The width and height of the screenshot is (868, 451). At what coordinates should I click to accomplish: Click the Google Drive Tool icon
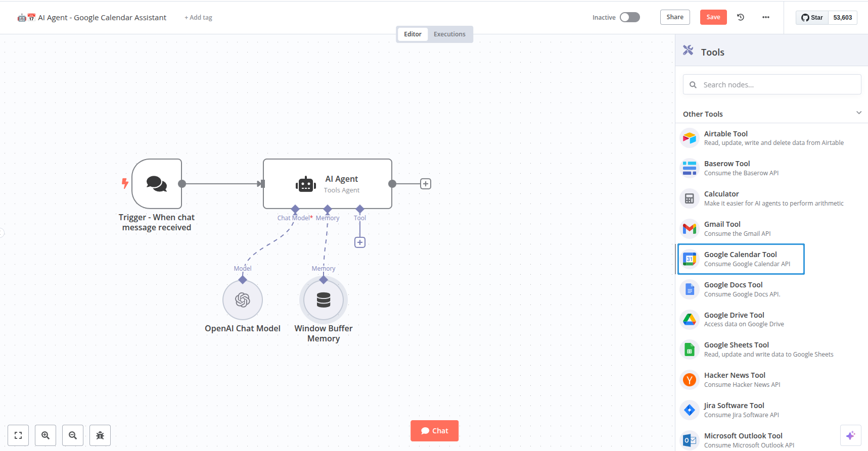tap(690, 319)
